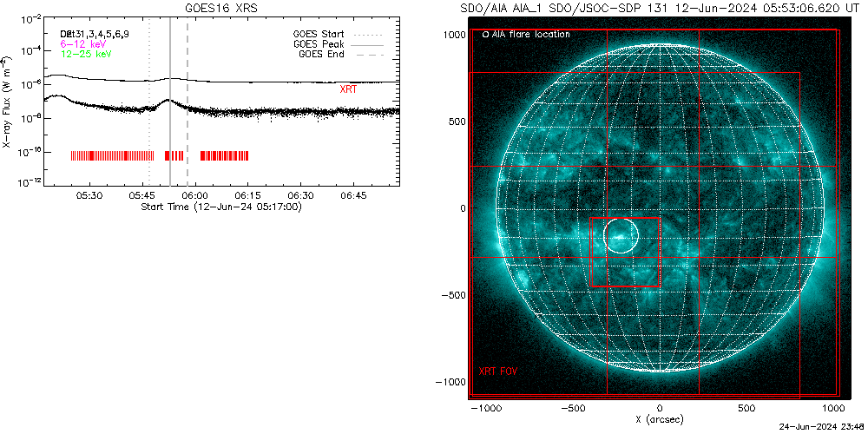The image size is (868, 434).
Task: Select the 'GOES End' legend entry
Action: [x=321, y=54]
